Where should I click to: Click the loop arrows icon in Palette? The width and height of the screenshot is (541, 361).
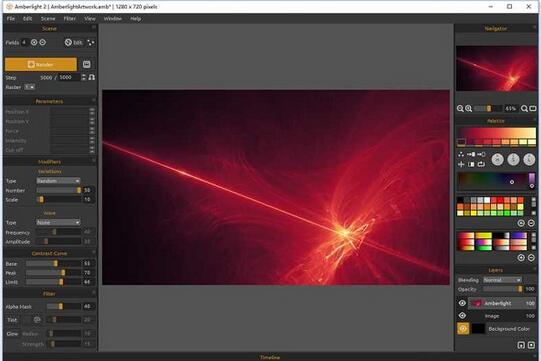tap(481, 164)
